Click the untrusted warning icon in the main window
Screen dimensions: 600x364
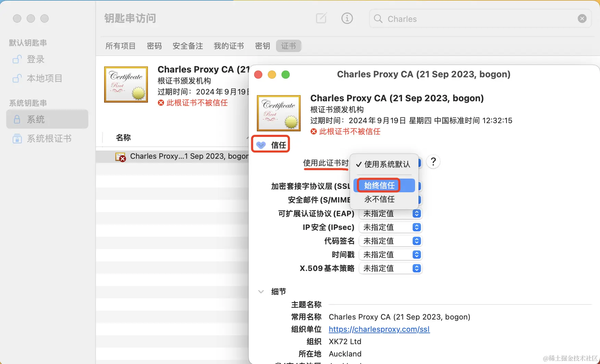tap(161, 103)
